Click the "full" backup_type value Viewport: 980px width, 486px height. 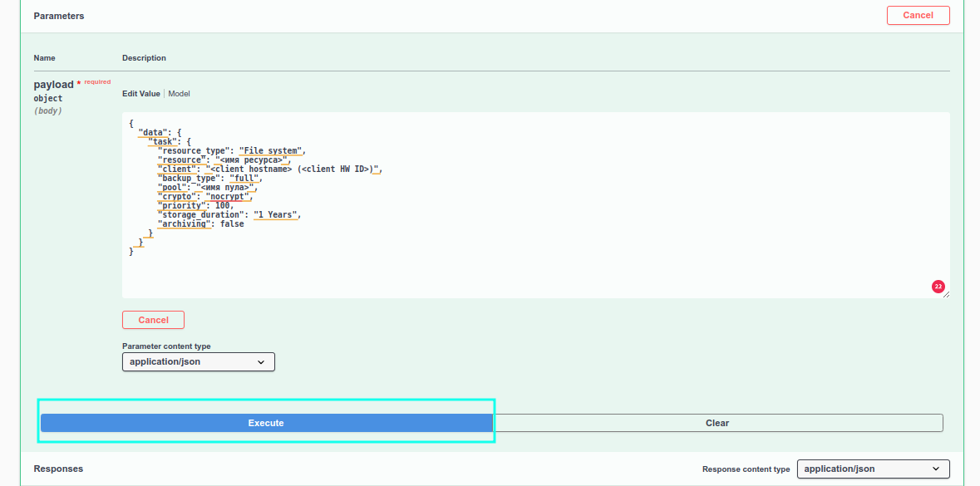pos(244,178)
